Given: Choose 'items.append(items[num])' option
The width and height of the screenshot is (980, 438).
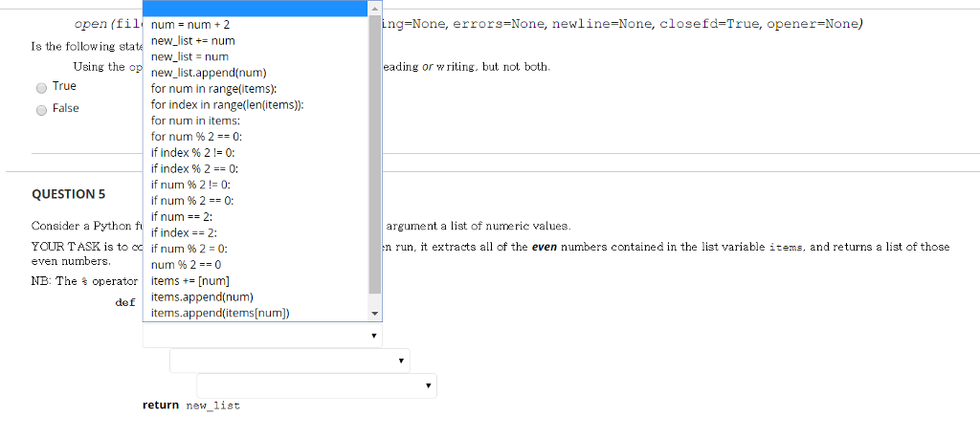Looking at the screenshot, I should (256, 313).
